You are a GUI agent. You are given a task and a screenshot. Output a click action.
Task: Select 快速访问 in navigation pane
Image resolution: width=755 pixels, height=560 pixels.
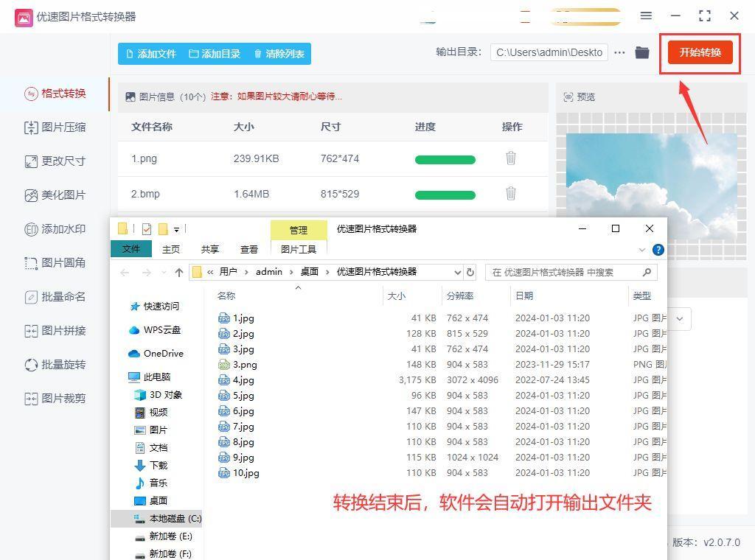click(155, 307)
